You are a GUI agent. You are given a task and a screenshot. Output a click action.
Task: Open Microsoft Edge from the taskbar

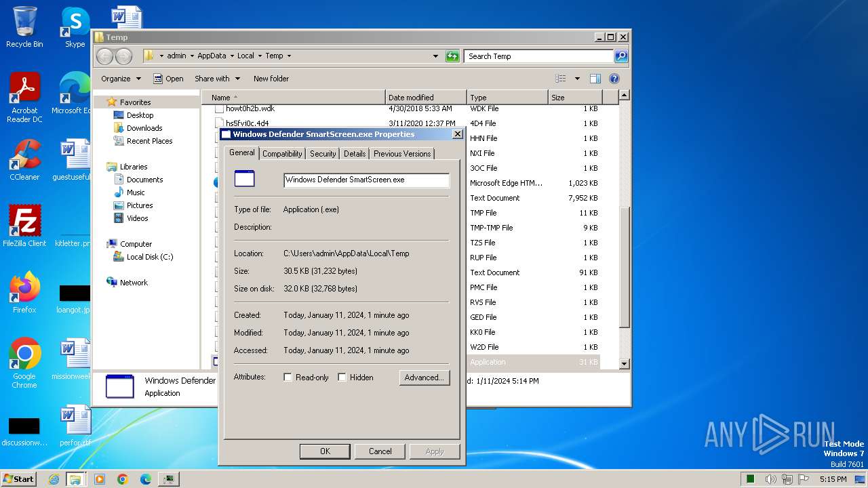click(146, 479)
